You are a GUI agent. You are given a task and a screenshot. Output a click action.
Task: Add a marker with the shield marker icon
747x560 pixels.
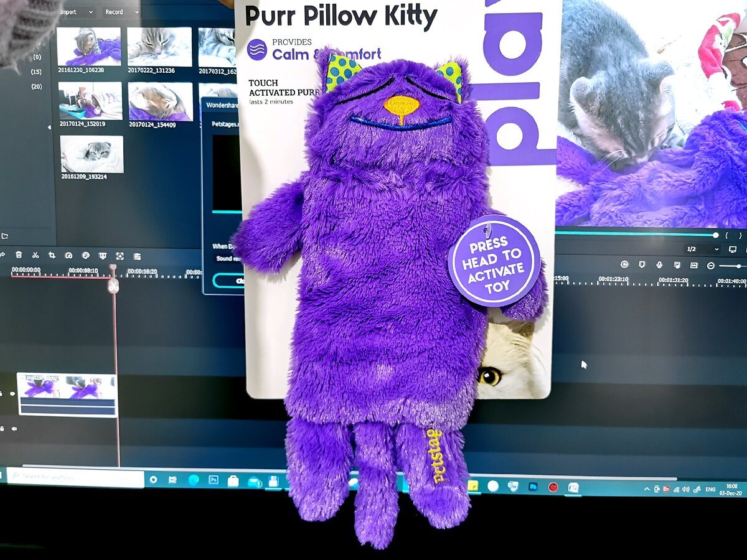642,264
